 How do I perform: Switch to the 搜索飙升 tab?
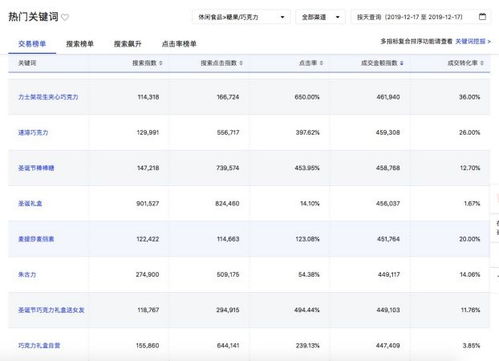click(x=128, y=44)
